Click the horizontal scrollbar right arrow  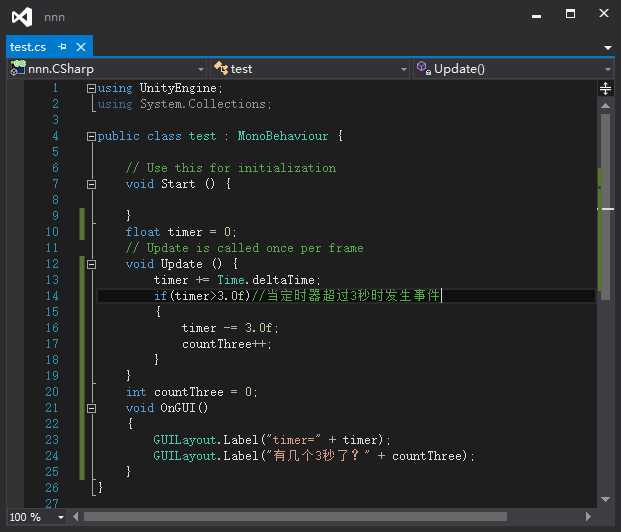pyautogui.click(x=588, y=516)
